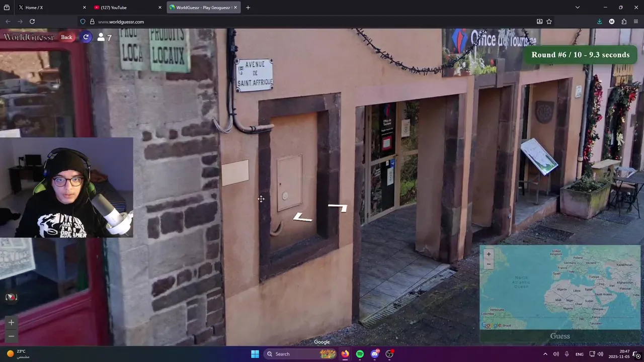Open tracking protection shield icon
Viewport: 644px width, 362px height.
coord(83,22)
